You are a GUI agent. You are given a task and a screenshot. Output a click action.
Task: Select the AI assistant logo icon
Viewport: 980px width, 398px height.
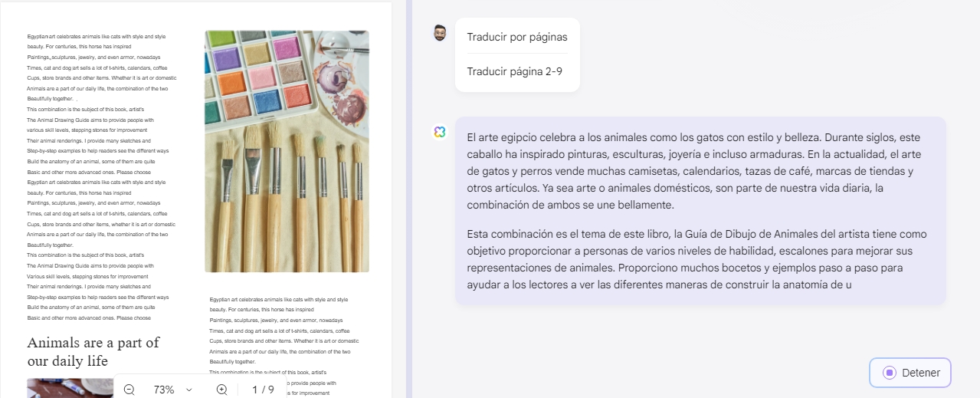[x=440, y=132]
